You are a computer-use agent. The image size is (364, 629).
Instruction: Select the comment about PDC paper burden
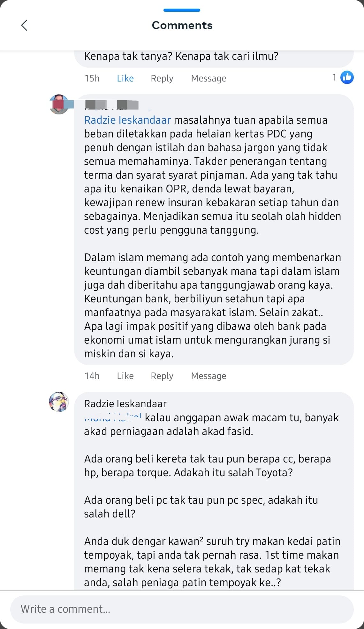214,229
